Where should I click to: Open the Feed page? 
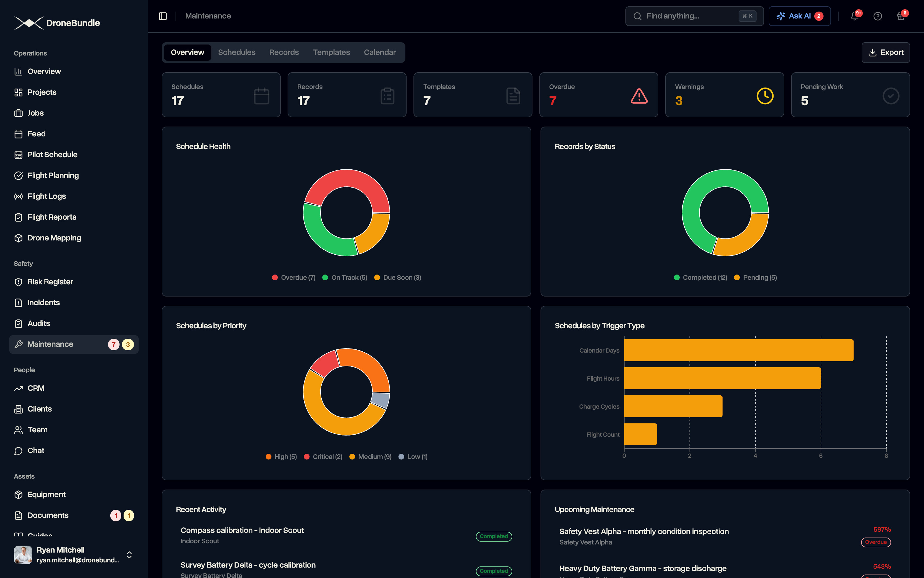coord(74,134)
